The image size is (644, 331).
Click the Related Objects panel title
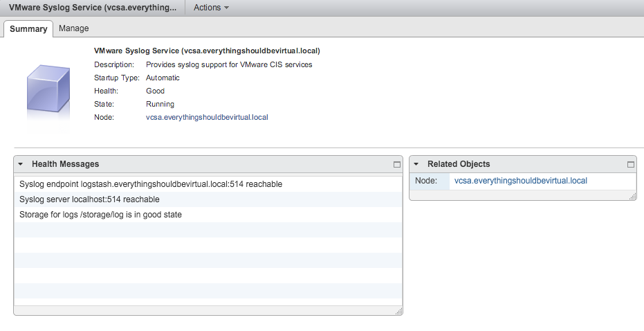pyautogui.click(x=458, y=165)
